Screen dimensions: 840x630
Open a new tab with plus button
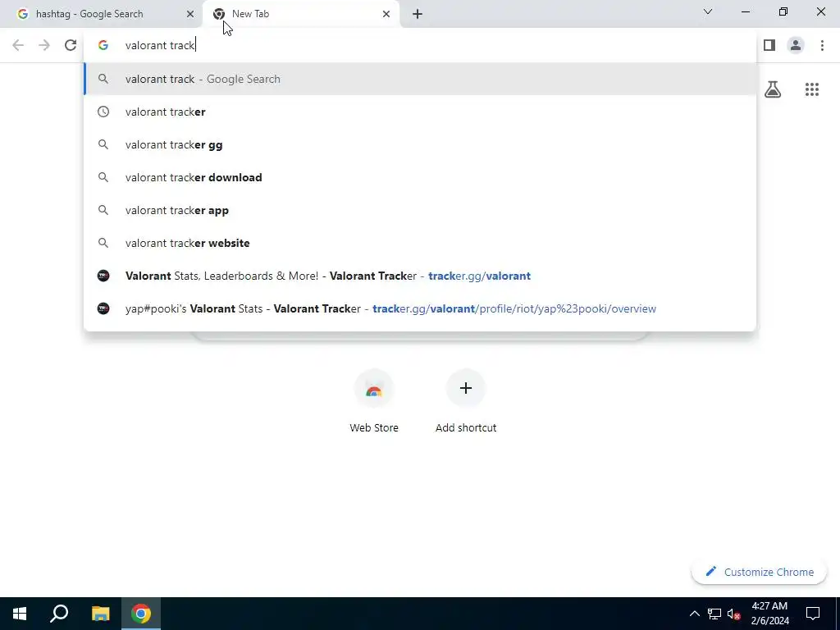pyautogui.click(x=418, y=14)
